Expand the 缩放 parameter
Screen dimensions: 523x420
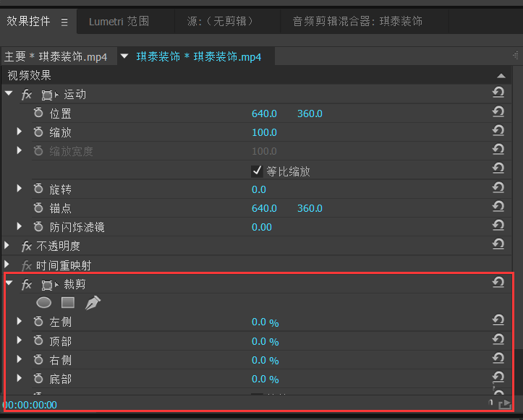coord(20,132)
